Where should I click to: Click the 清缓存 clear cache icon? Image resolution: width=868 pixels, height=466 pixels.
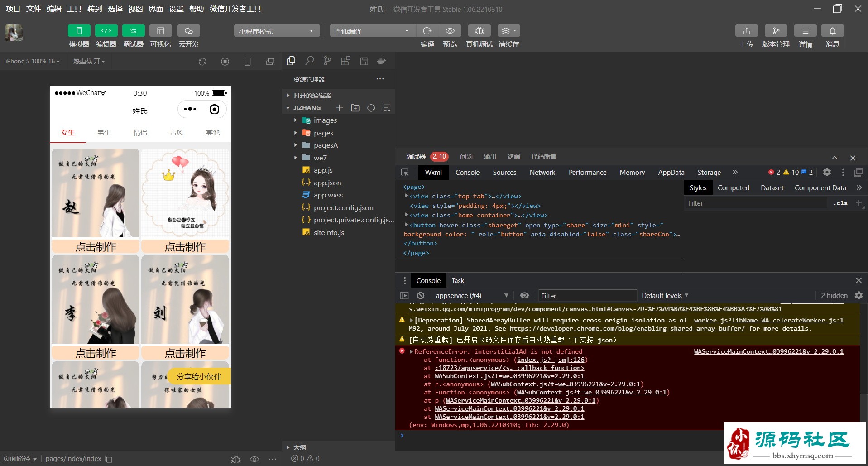coord(509,31)
